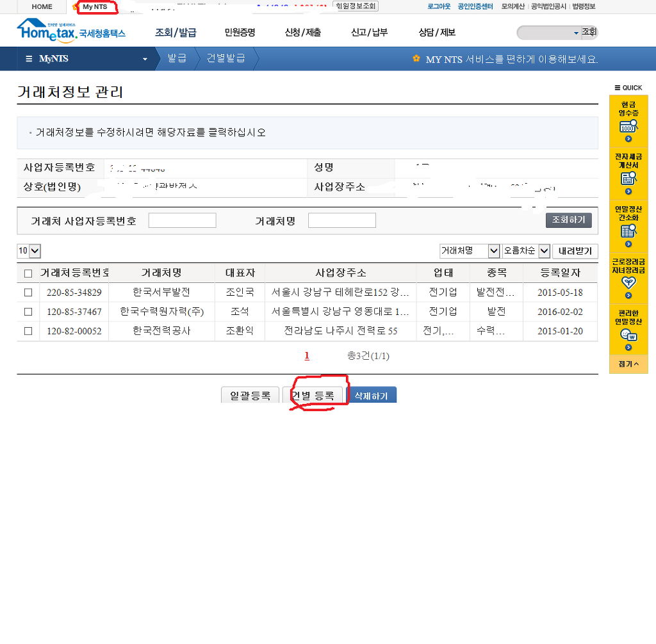Open the 공인인증센터 link
656x644 pixels.
(475, 6)
